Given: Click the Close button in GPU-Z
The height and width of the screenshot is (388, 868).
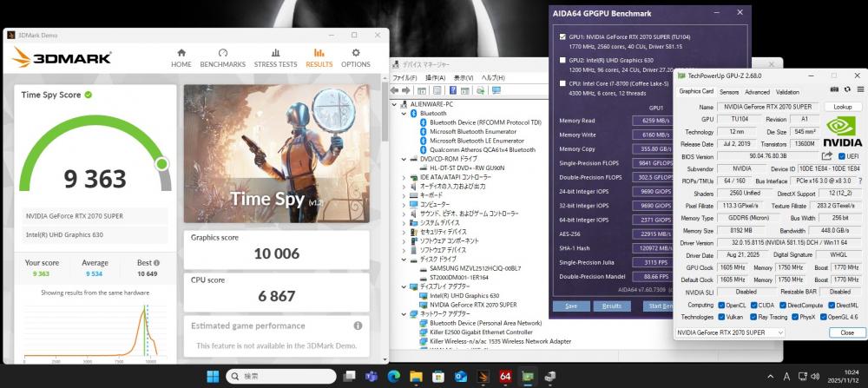Looking at the screenshot, I should point(847,332).
